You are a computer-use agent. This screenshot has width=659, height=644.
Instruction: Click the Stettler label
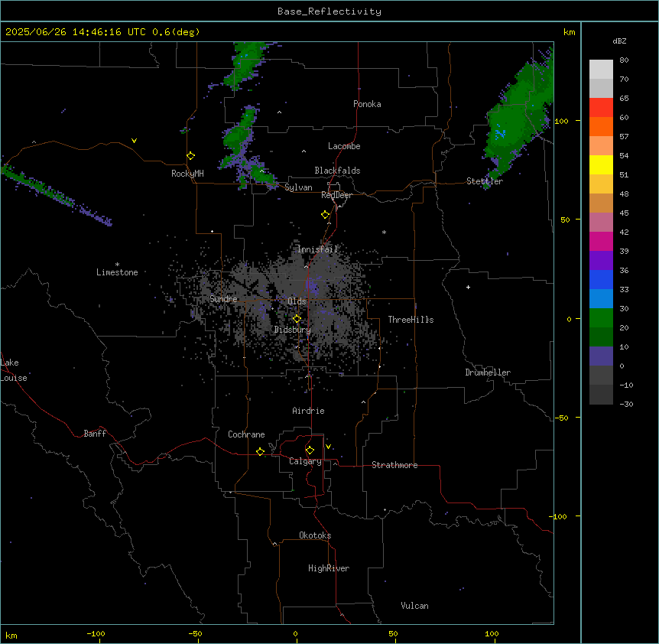485,181
